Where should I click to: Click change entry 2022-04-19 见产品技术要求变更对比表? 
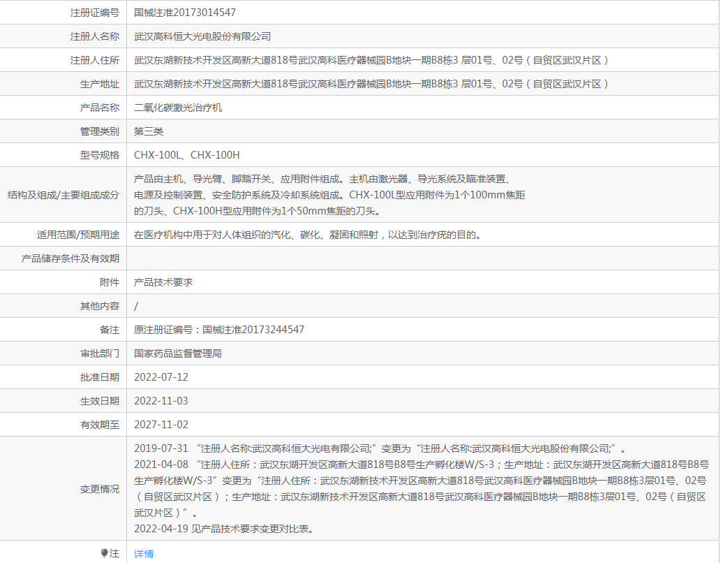(224, 529)
